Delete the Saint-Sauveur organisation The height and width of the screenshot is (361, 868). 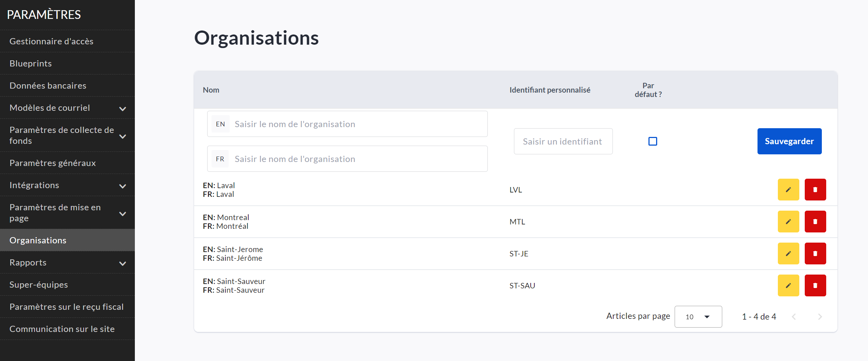(x=815, y=285)
